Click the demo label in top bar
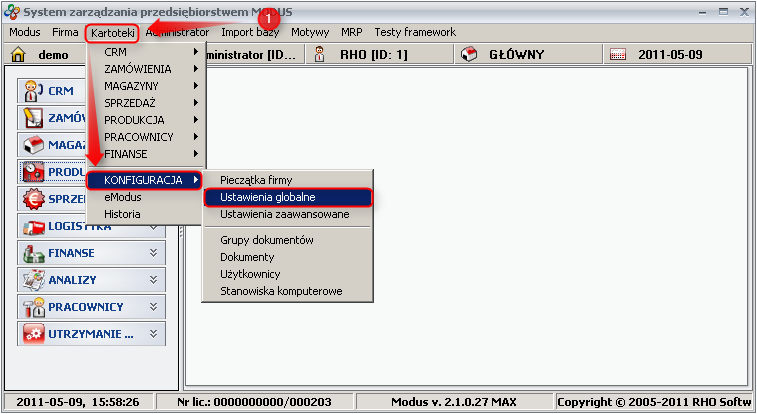The height and width of the screenshot is (414, 757). pos(53,55)
